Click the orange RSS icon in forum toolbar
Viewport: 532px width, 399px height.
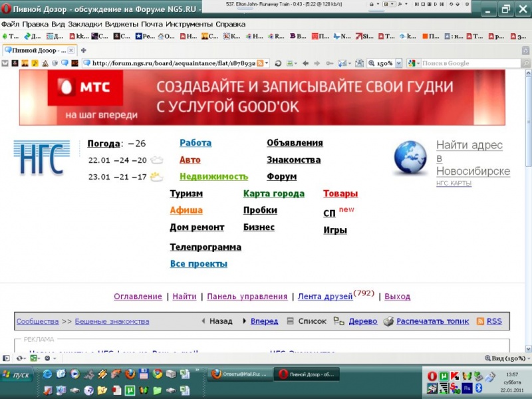480,321
